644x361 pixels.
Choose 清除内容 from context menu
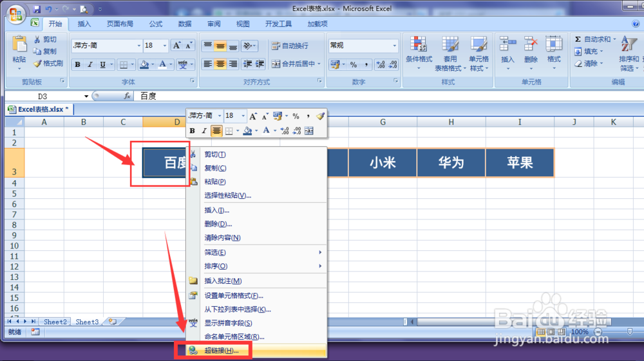[256, 238]
